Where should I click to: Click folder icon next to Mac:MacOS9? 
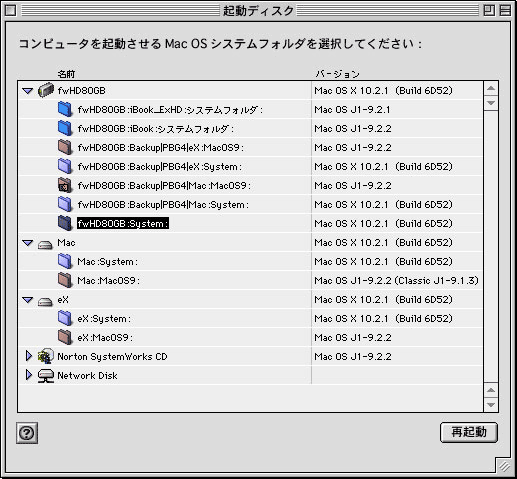(65, 280)
